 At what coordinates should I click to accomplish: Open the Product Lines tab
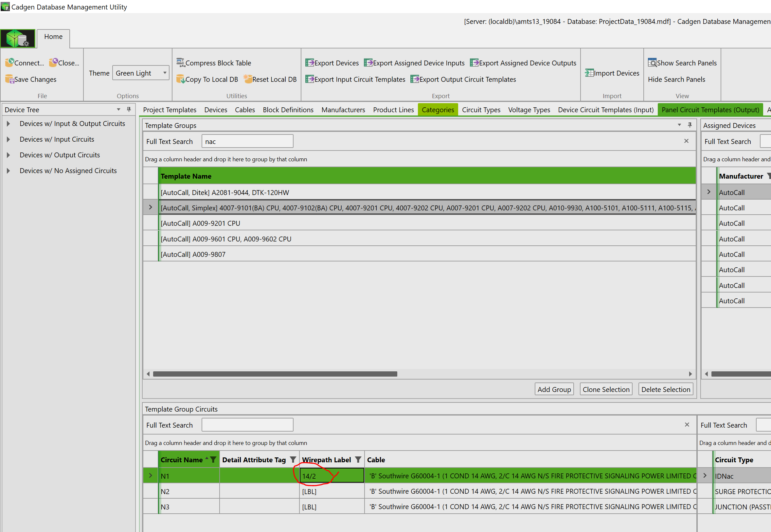click(x=393, y=110)
